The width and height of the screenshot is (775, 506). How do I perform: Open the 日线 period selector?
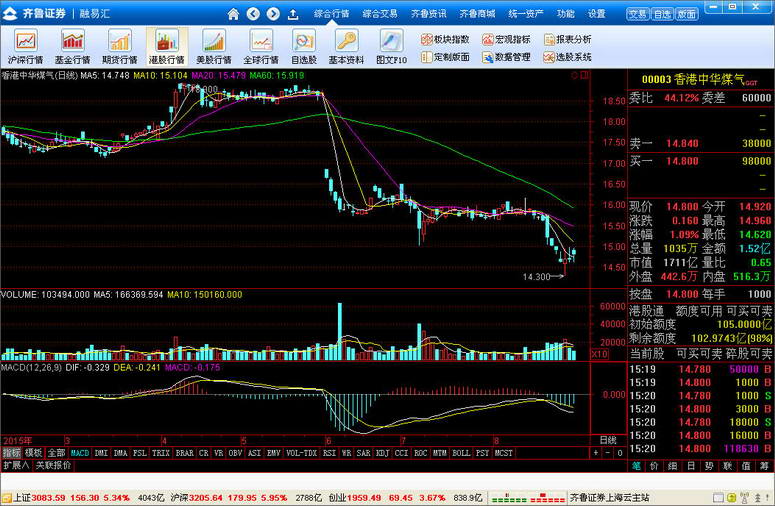click(608, 440)
